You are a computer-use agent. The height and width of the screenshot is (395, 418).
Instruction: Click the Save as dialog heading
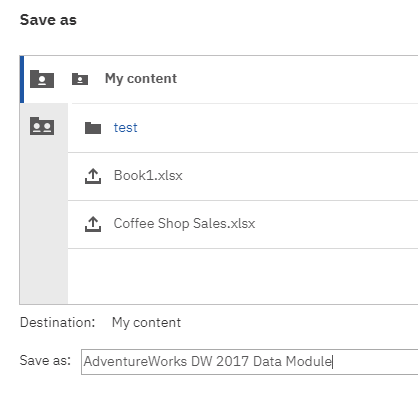[x=48, y=20]
